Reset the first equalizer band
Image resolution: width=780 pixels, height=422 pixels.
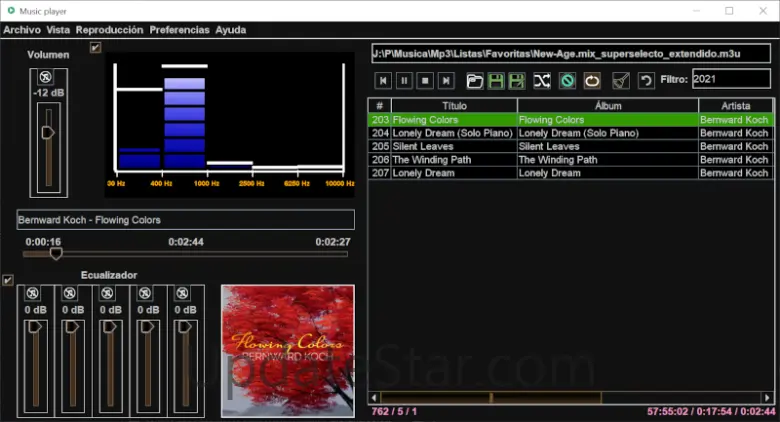tap(32, 293)
